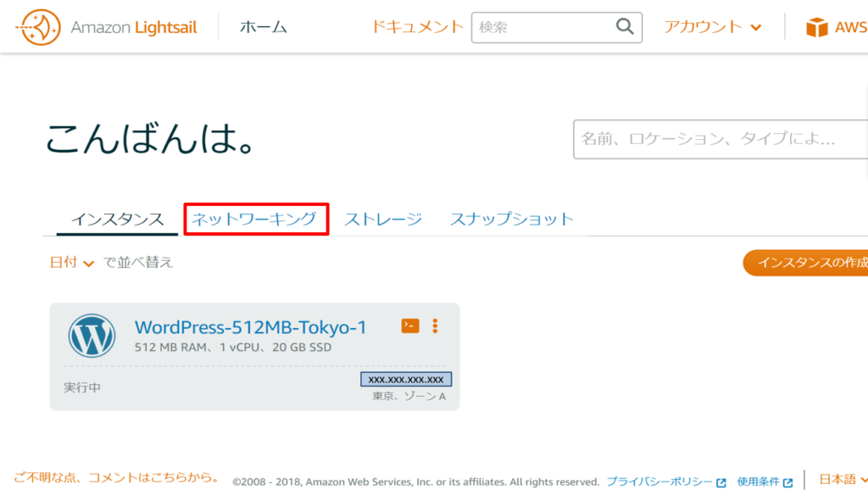Open privacy policy external link icon
The width and height of the screenshot is (868, 495).
click(x=721, y=482)
